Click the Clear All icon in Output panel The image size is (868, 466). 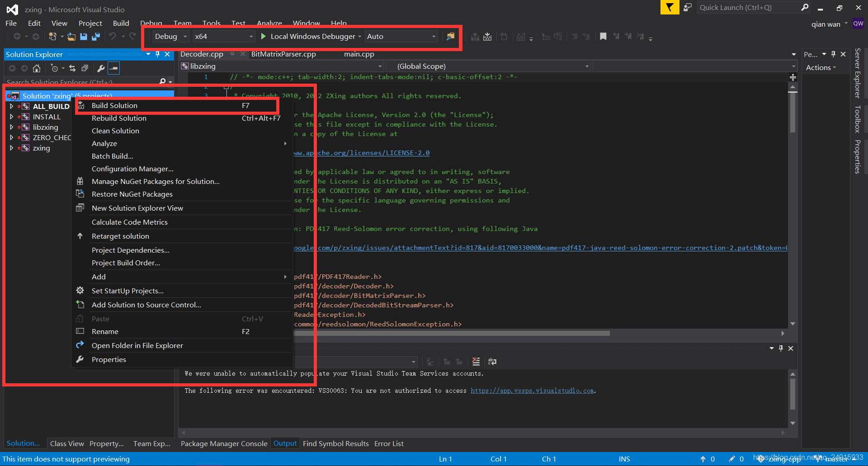point(476,362)
